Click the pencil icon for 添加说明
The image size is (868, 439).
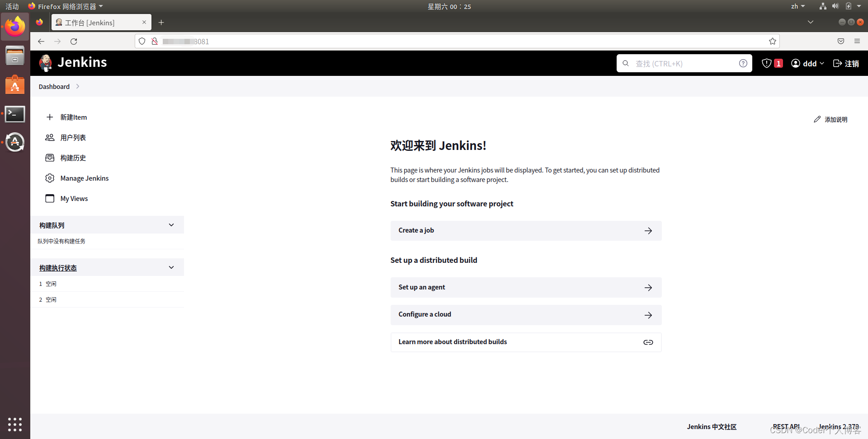(817, 119)
